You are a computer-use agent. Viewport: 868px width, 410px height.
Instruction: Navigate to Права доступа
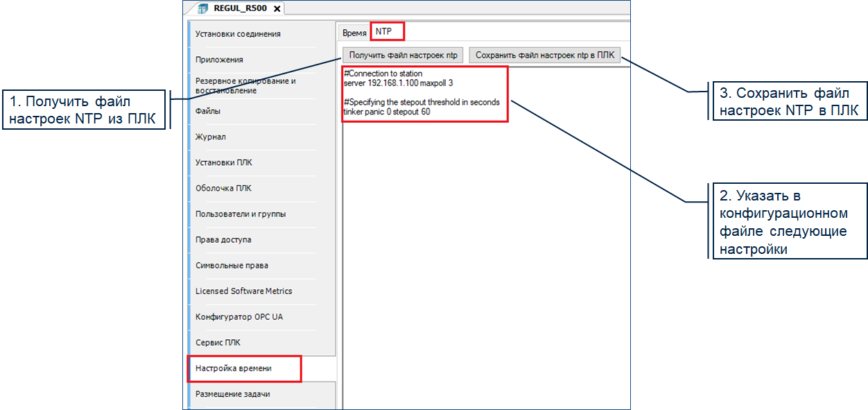[x=223, y=239]
